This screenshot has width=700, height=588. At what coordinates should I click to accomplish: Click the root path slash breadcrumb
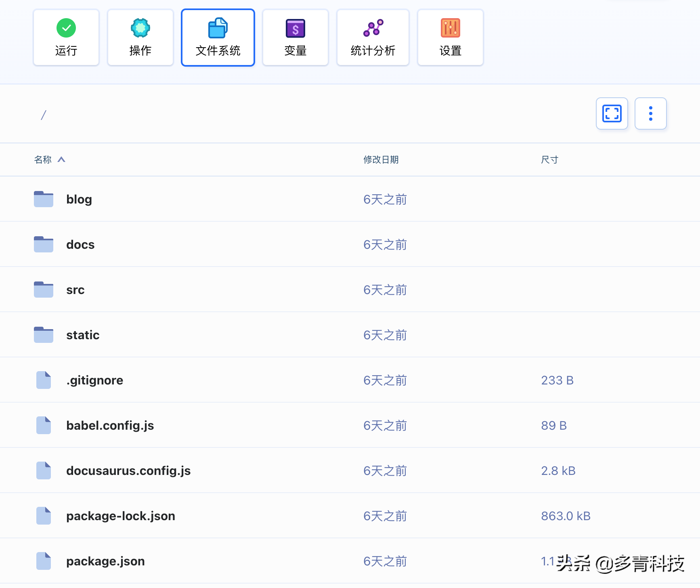click(44, 115)
